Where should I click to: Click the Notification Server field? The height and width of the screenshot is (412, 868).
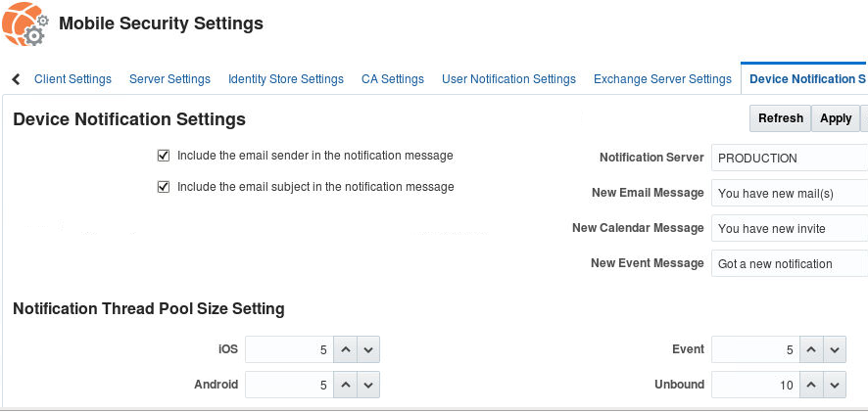[790, 159]
